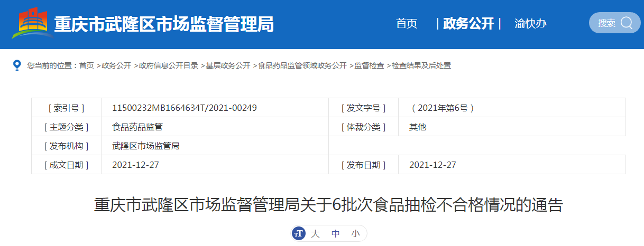Click the index number 11500232MB1664634T/2021-00249

click(185, 108)
